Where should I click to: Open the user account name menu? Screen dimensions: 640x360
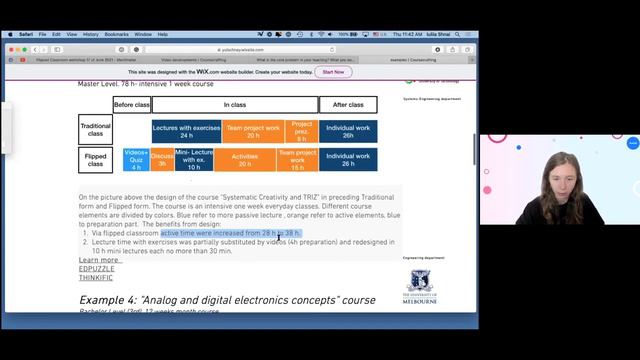click(x=438, y=35)
